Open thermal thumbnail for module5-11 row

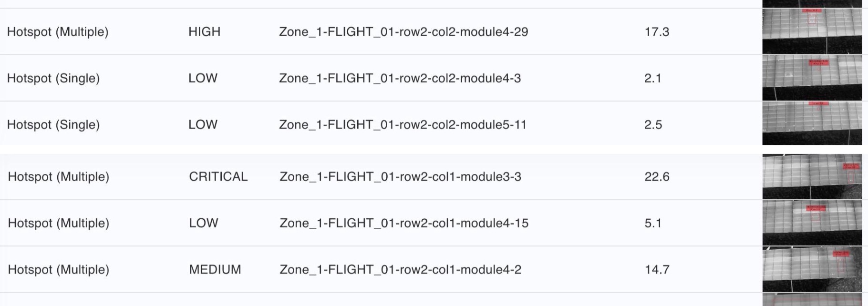[812, 123]
